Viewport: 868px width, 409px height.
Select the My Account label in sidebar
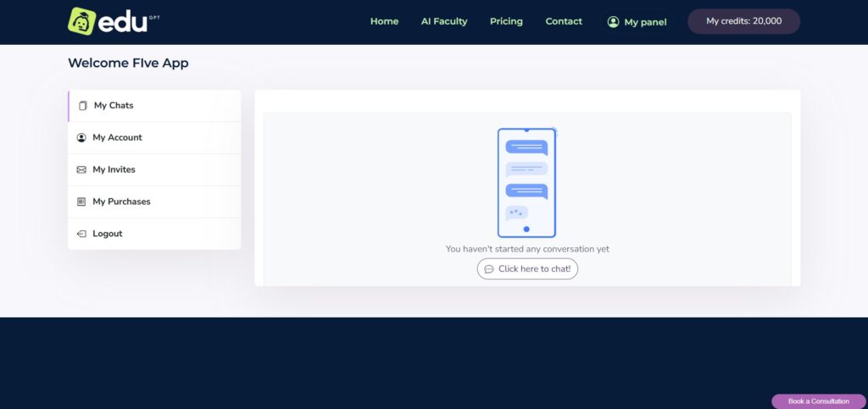pyautogui.click(x=117, y=138)
